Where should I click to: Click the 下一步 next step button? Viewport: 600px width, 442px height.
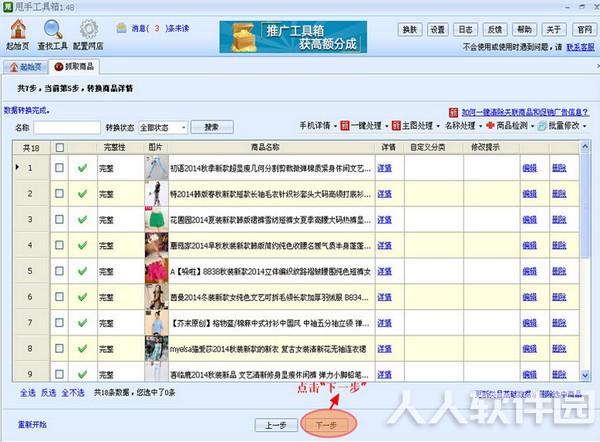(326, 425)
